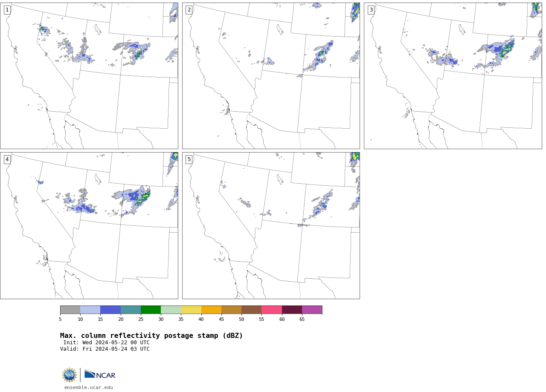Click the light blue 10-15 dBZ swatch
546x392 pixels.
tap(90, 310)
